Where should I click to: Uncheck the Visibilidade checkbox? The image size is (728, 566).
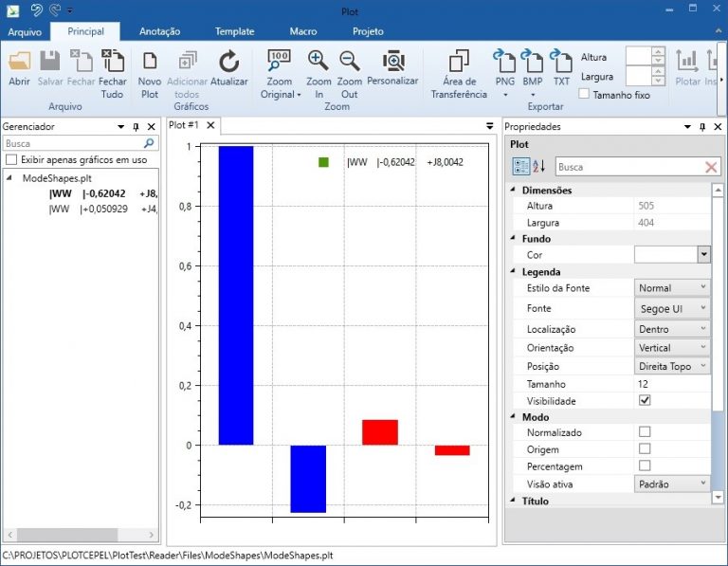tap(645, 401)
